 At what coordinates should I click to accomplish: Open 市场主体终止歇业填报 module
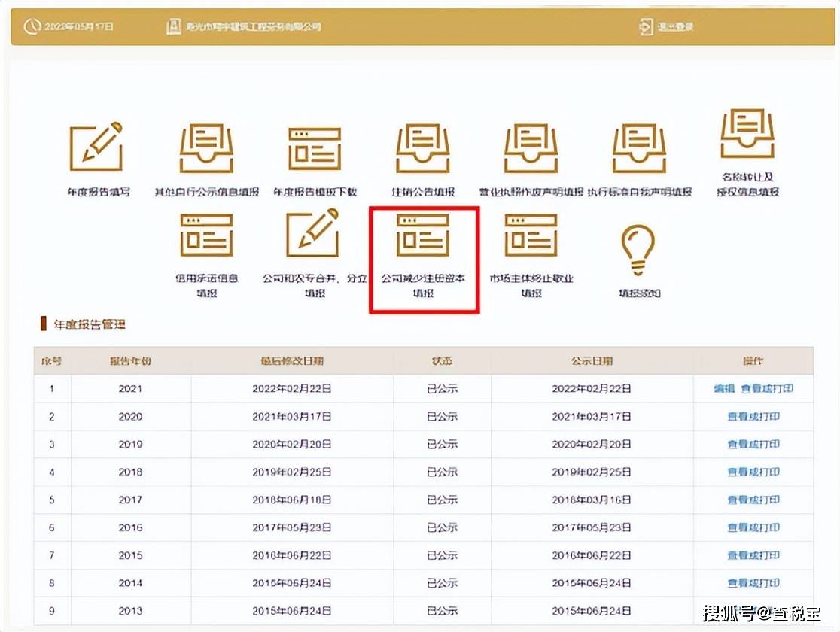[530, 241]
